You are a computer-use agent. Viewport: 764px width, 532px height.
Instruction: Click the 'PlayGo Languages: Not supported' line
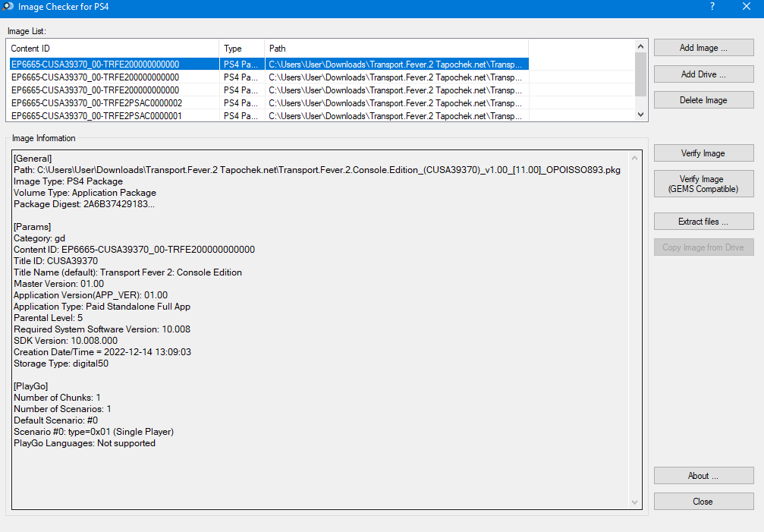coord(84,443)
